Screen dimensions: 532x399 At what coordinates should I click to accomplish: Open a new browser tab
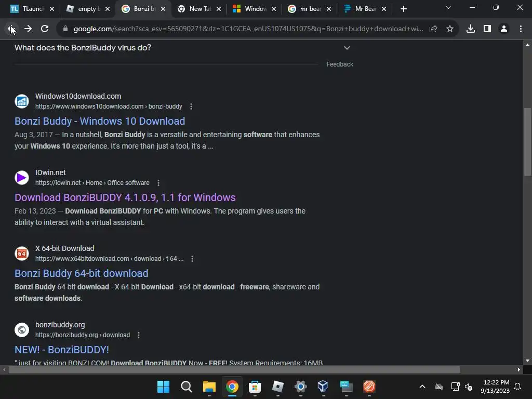click(403, 9)
